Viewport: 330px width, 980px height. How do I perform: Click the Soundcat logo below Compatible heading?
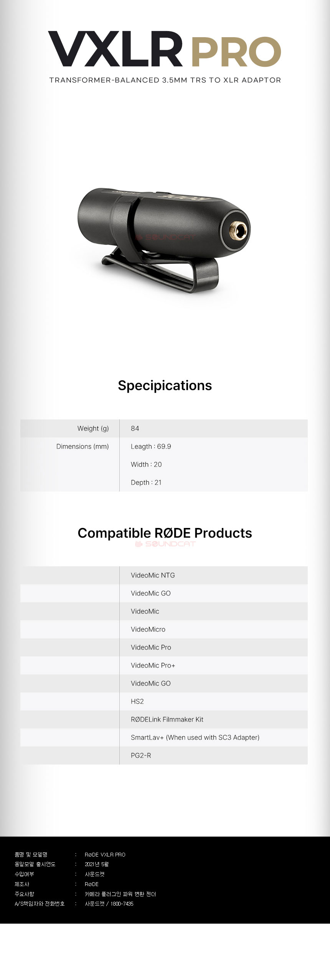tap(165, 544)
